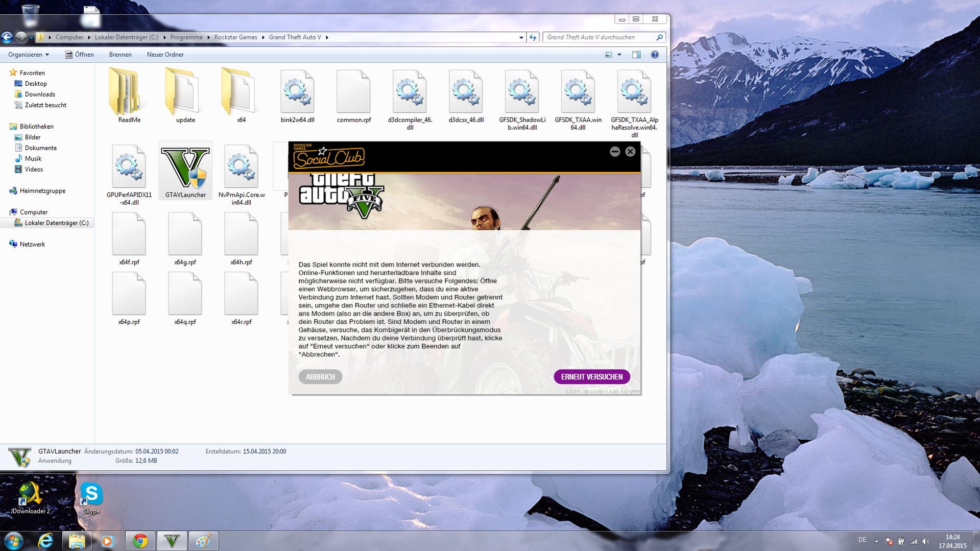Open the Organisieren dropdown menu
Screen dimensions: 980x551
tap(29, 55)
